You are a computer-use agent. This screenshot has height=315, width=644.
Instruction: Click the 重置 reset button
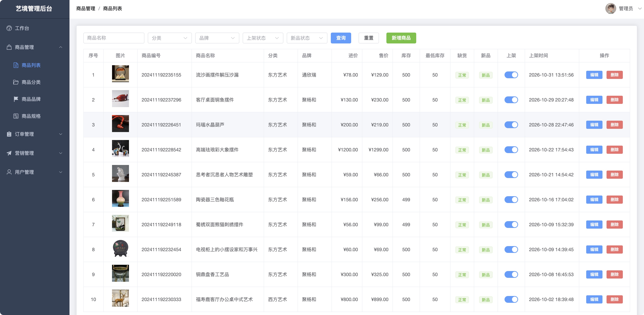(x=368, y=38)
